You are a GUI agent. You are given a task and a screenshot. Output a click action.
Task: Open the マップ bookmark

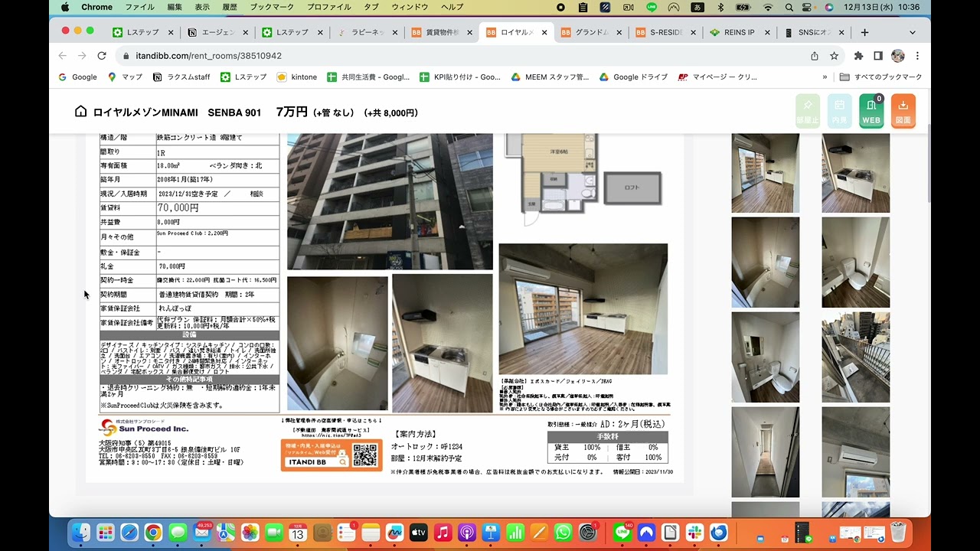(125, 77)
